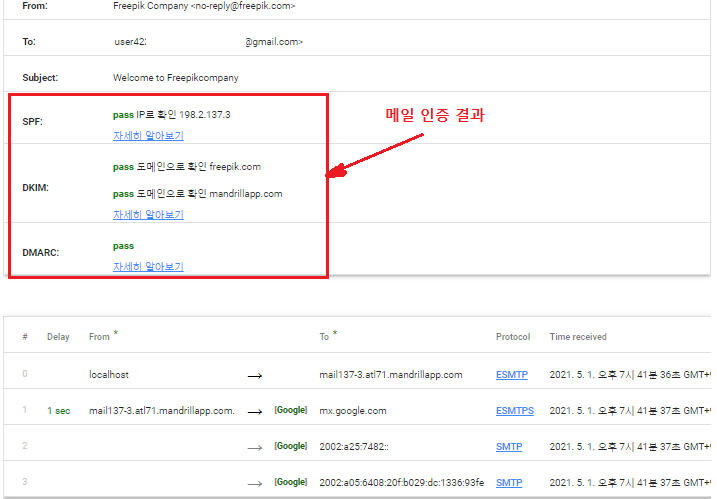The image size is (717, 499).
Task: Click the DKIM field label
Action: pyautogui.click(x=35, y=188)
